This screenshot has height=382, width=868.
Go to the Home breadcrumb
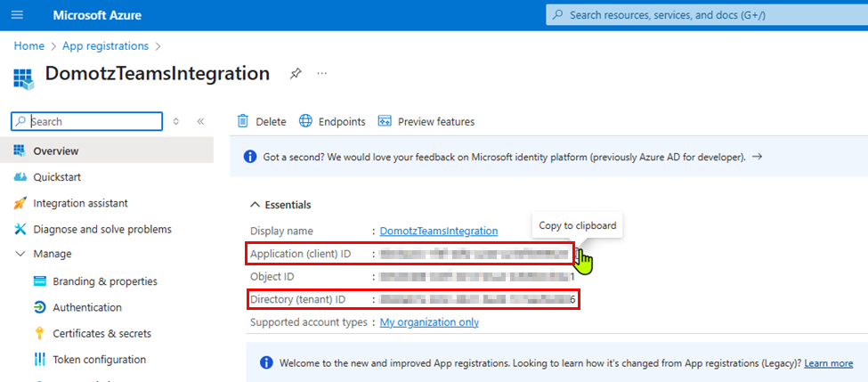(28, 46)
